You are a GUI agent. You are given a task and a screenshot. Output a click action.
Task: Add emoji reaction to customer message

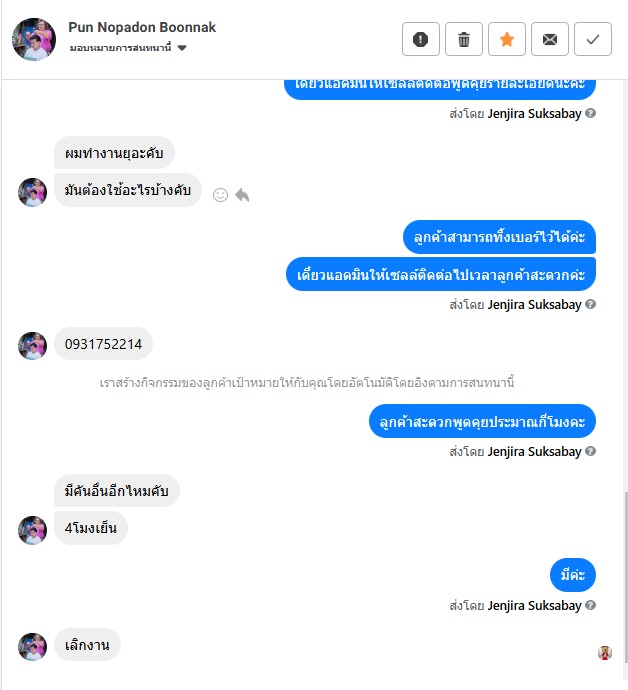click(220, 195)
